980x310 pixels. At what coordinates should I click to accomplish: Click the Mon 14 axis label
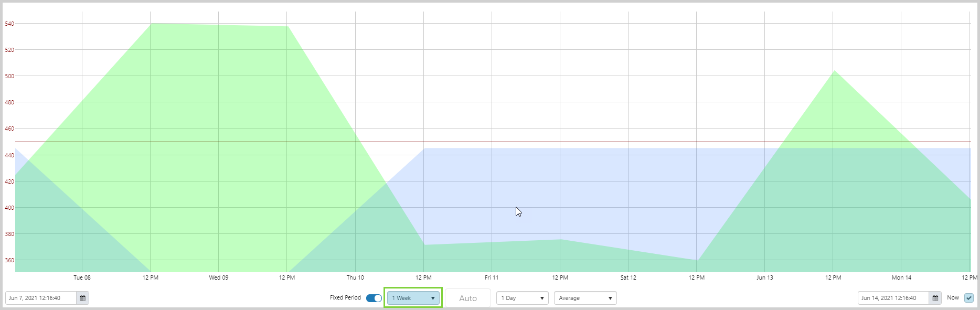(x=901, y=277)
